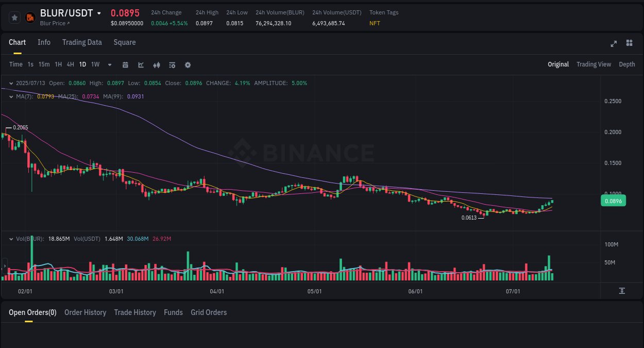Expand chart to fullscreen with arrows icon
Viewport: 644px width, 348px height.
(613, 43)
